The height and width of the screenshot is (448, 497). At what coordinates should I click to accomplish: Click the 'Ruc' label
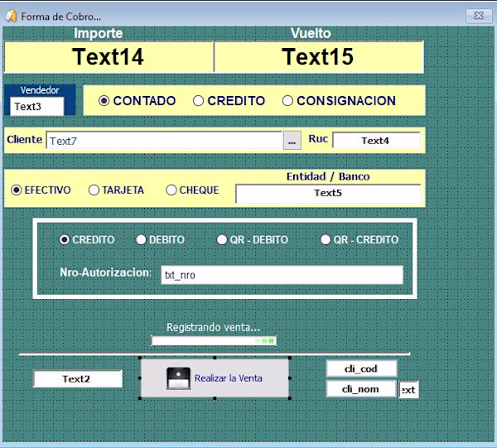(318, 139)
